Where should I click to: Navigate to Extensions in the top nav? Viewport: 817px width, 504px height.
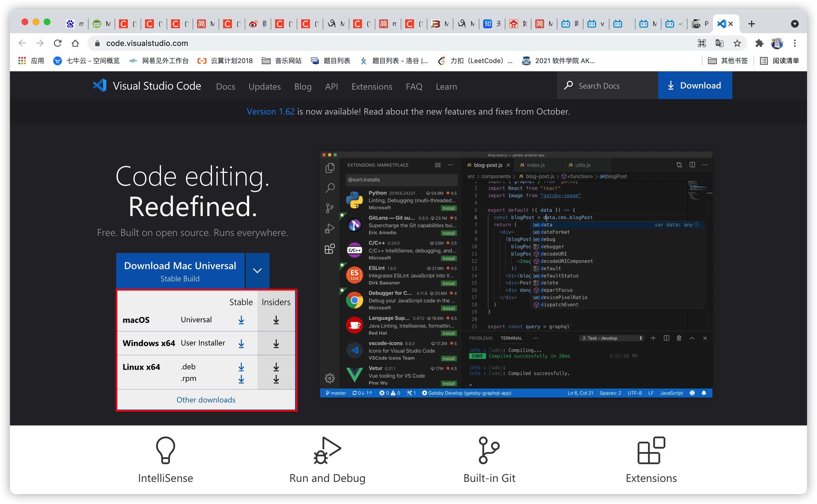(372, 87)
